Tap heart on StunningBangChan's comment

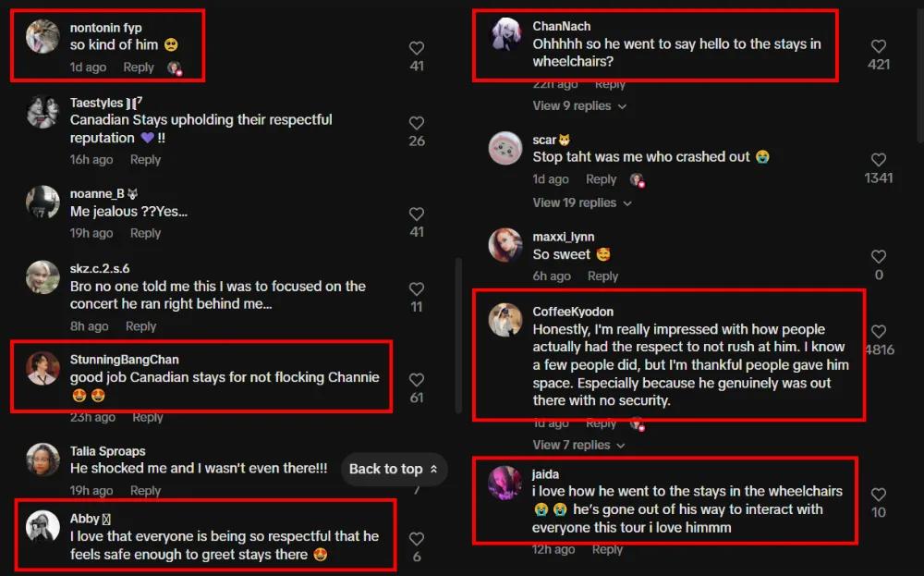point(417,379)
